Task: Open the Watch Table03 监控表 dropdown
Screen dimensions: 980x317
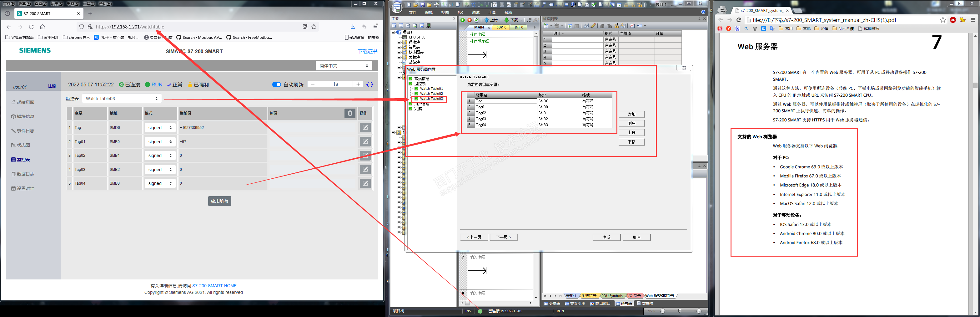Action: [x=122, y=98]
